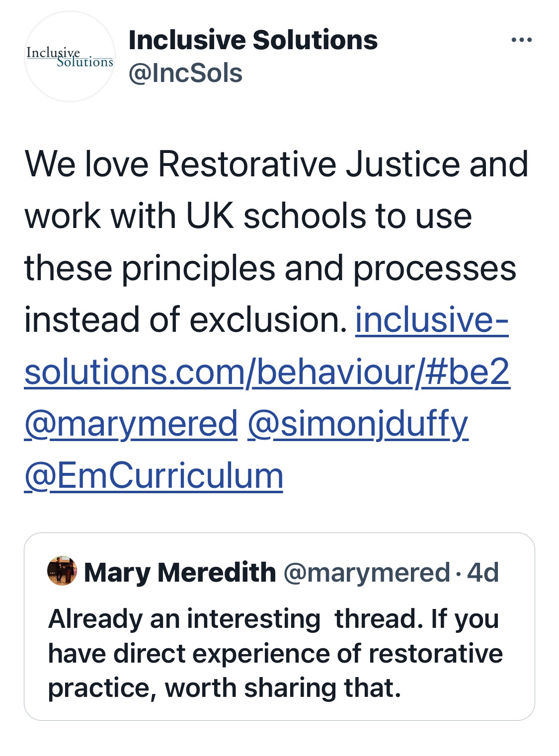The image size is (559, 756).
Task: Open the @simonjduffy mention
Action: [358, 424]
